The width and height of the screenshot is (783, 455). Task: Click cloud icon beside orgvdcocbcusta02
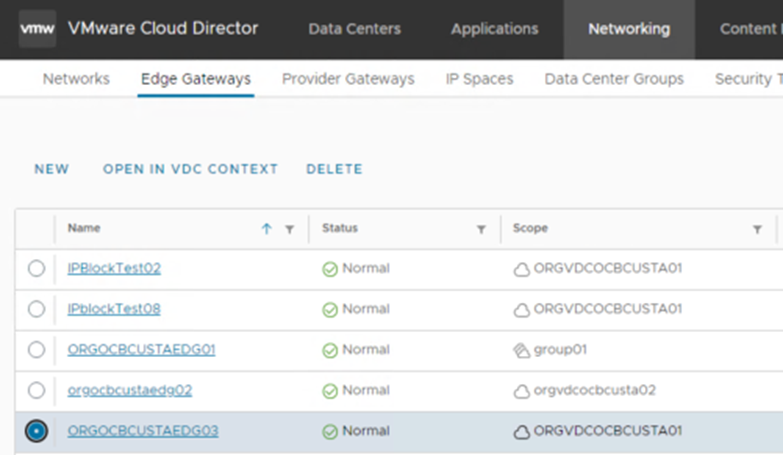click(x=521, y=391)
